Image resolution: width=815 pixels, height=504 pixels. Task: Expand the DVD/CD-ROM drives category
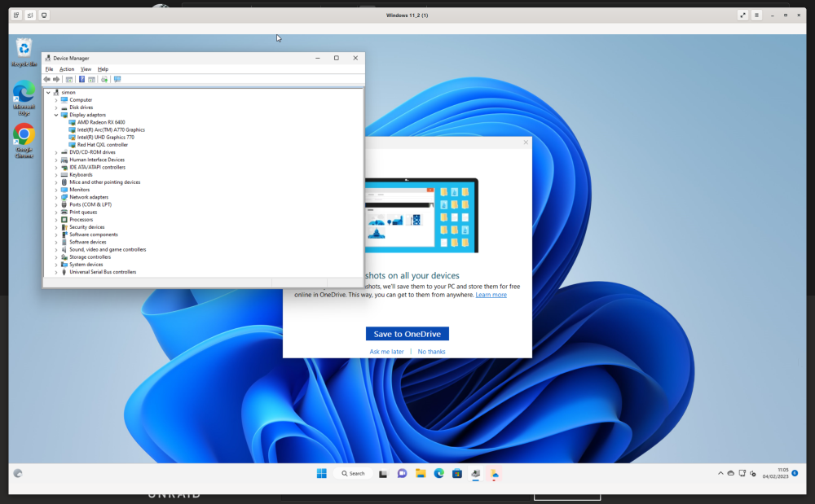(56, 152)
